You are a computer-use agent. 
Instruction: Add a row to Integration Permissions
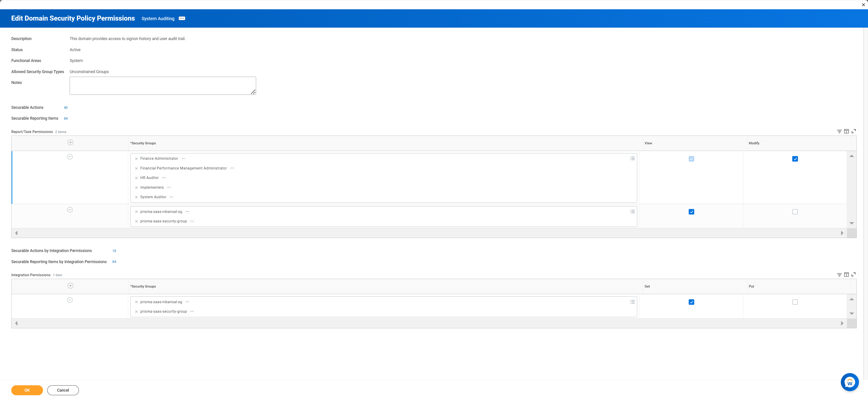pos(70,286)
